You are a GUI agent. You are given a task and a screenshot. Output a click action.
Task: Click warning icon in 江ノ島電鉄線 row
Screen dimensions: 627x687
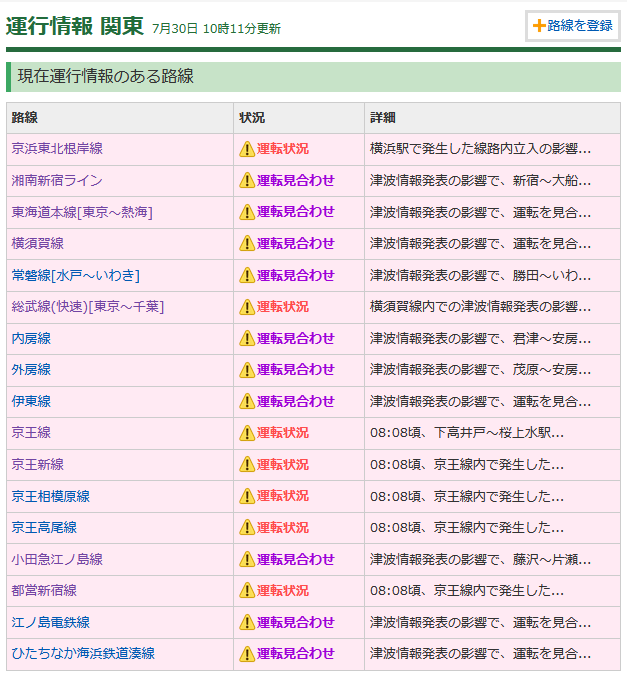(x=247, y=622)
